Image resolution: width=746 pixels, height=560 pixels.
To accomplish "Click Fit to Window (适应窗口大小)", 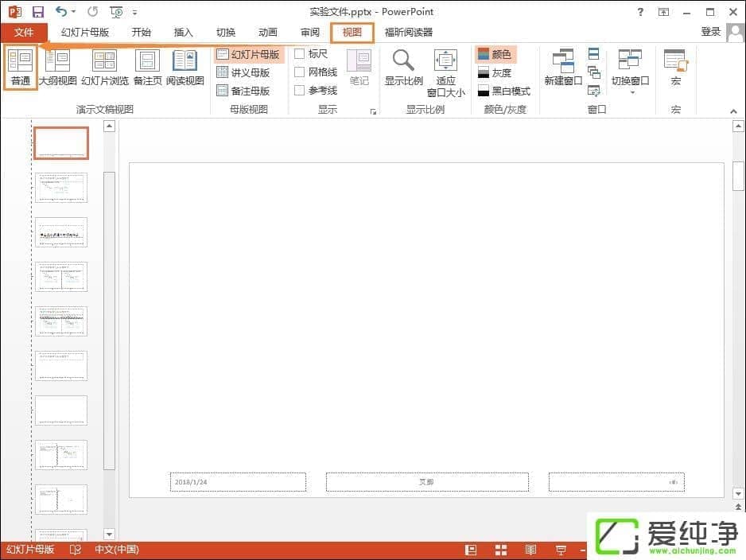I will tap(445, 72).
